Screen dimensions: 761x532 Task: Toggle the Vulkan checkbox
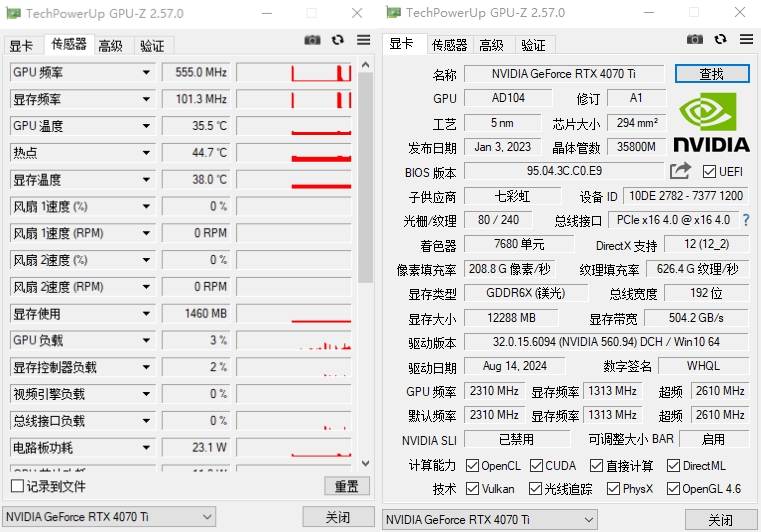pyautogui.click(x=472, y=488)
